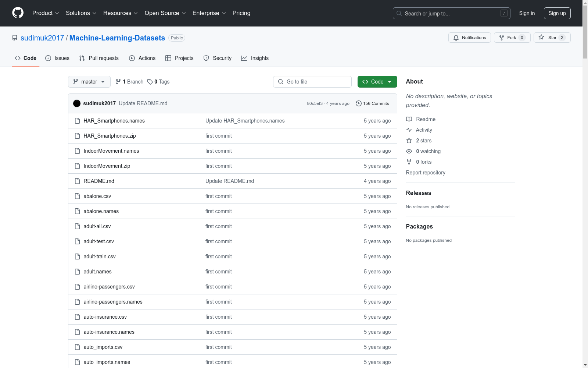Click the Go to file input
Viewport: 588px width, 368px height.
pos(312,82)
